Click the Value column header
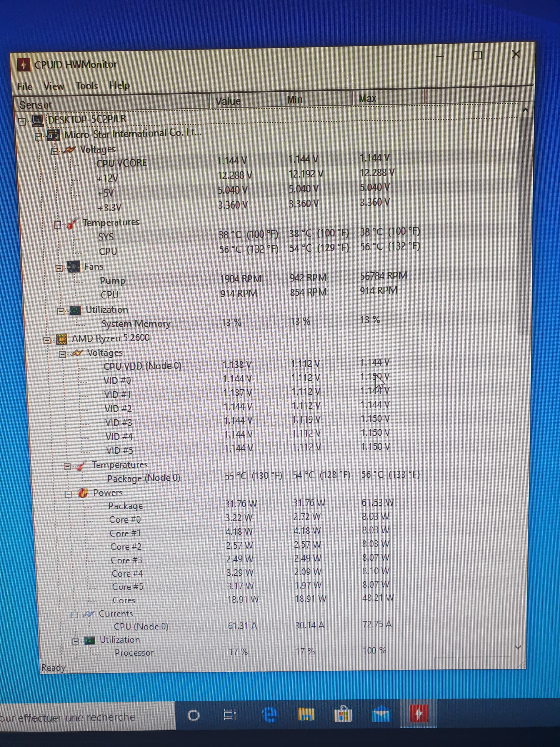 pos(245,101)
